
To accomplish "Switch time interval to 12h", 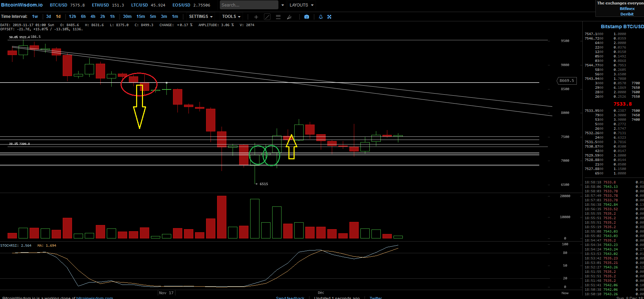I will [72, 17].
